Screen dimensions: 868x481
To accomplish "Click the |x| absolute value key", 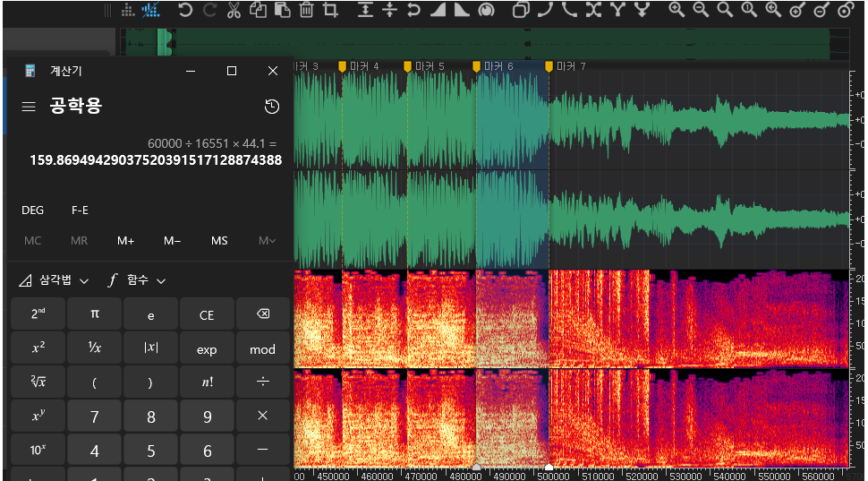I will tap(150, 348).
